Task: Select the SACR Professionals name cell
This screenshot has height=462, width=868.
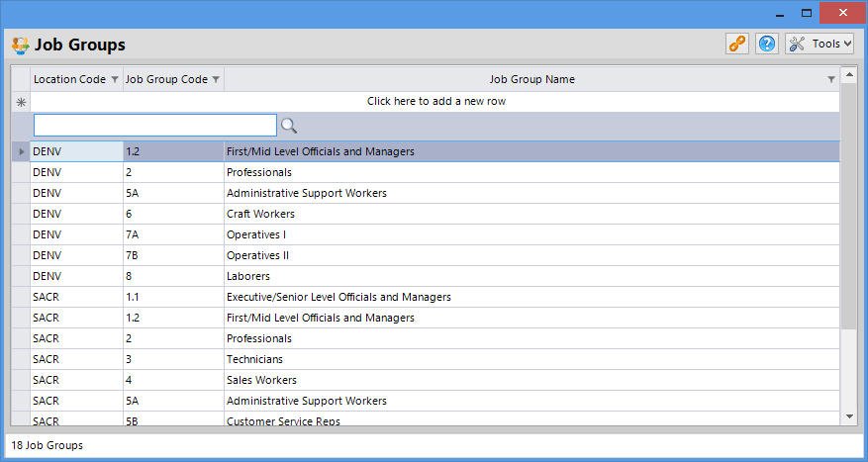Action: click(531, 338)
